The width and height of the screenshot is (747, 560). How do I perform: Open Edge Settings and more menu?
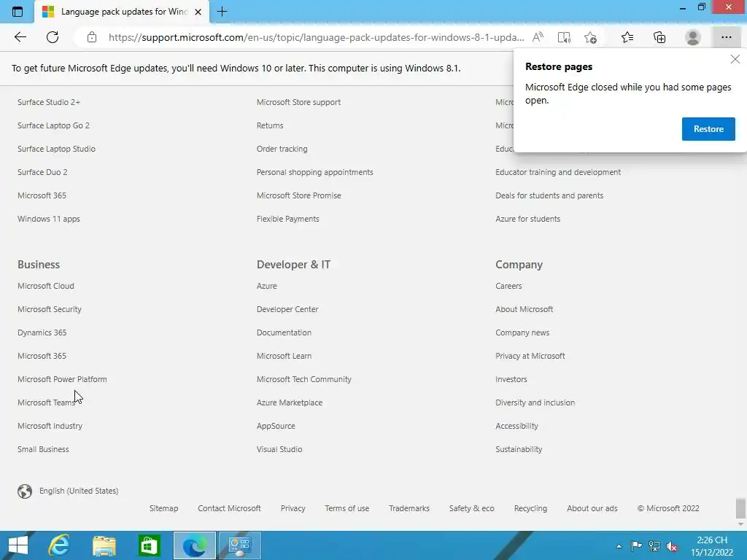click(x=726, y=37)
